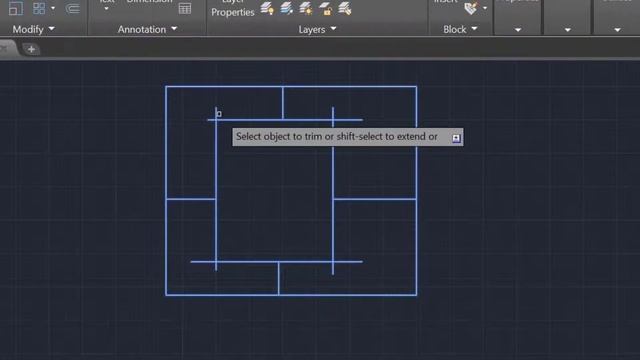Select the Array tool icon

click(39, 8)
